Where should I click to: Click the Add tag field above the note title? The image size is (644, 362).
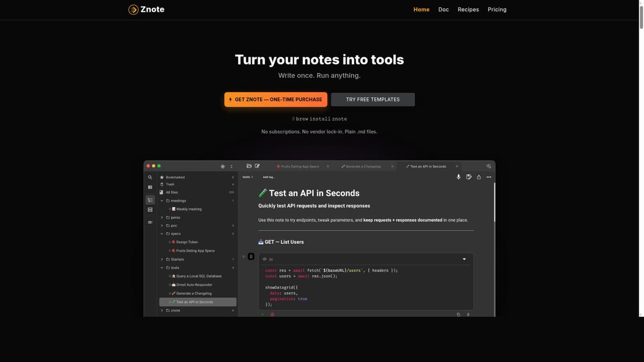tap(268, 176)
